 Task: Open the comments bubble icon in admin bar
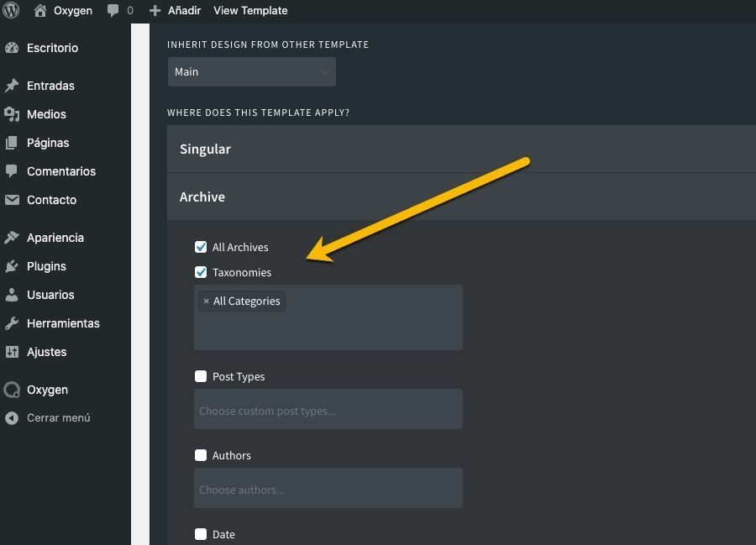click(113, 11)
